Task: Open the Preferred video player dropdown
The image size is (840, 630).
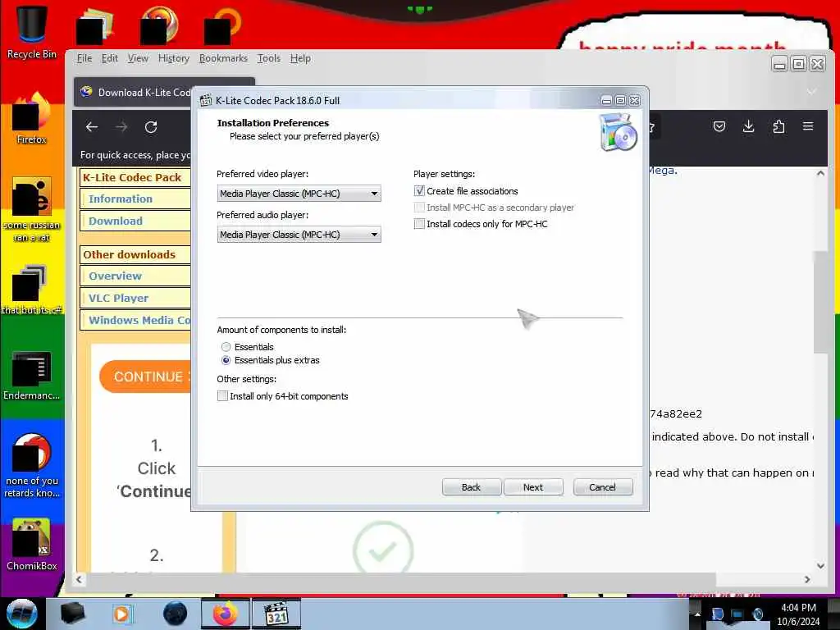Action: point(299,194)
